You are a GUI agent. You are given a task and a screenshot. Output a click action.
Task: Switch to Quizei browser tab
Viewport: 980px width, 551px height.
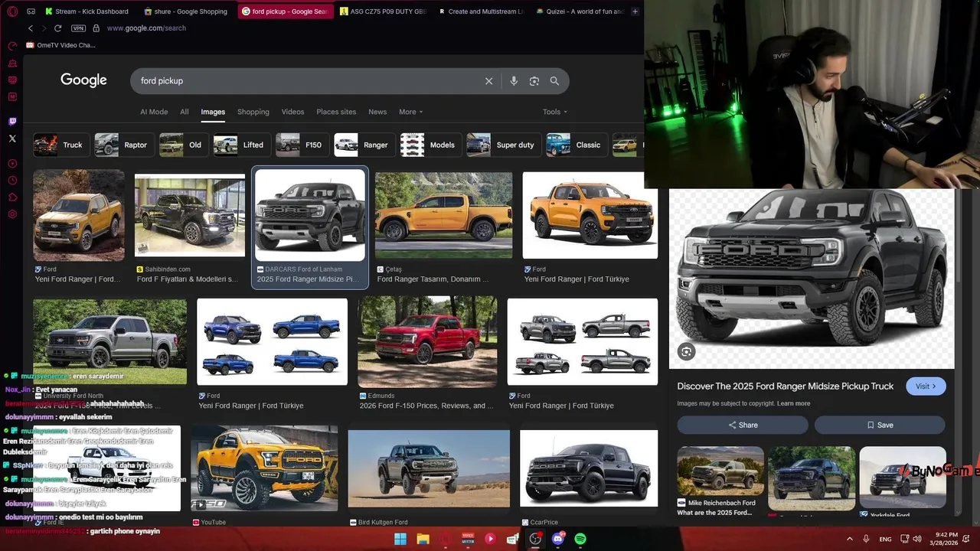[x=580, y=11]
